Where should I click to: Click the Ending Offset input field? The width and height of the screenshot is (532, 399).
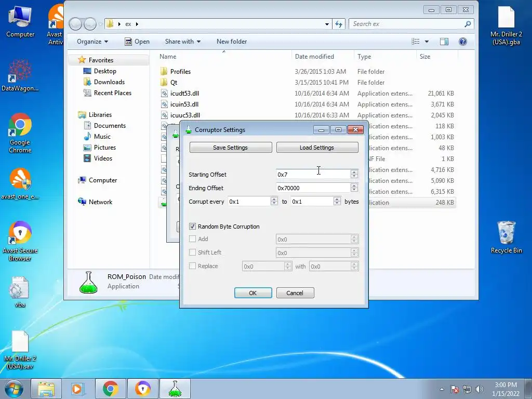click(313, 188)
